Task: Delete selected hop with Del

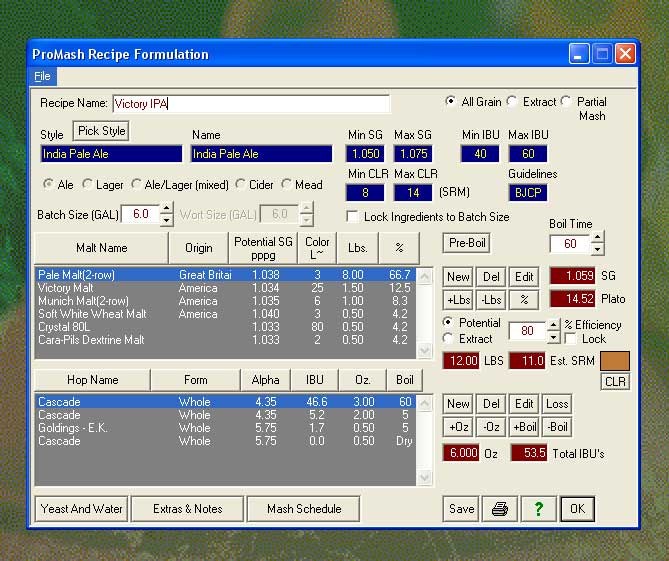Action: [x=491, y=404]
